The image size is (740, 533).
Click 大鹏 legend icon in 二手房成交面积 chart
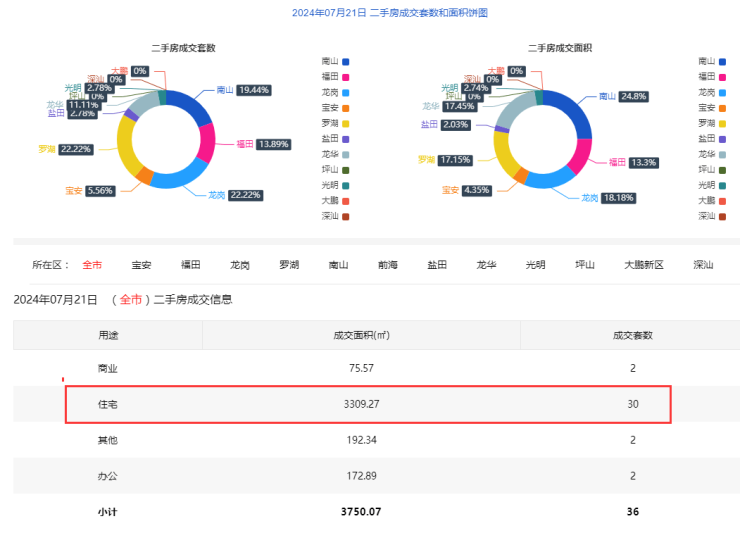coord(722,200)
